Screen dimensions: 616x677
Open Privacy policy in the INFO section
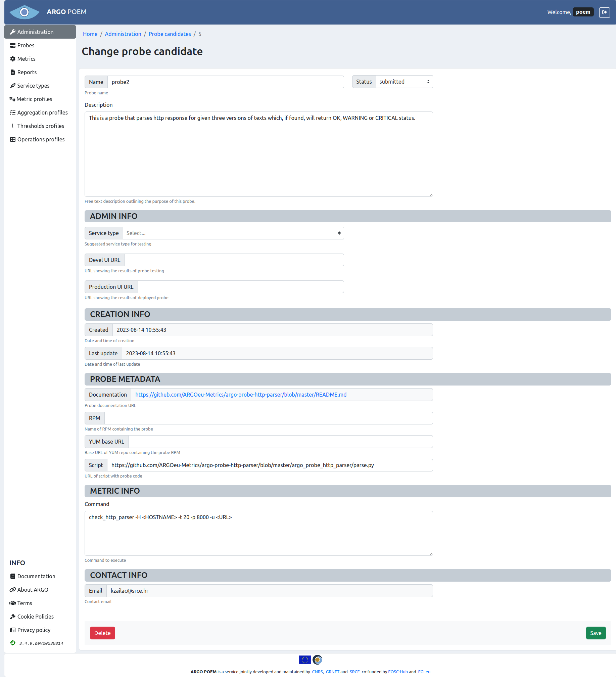(34, 630)
